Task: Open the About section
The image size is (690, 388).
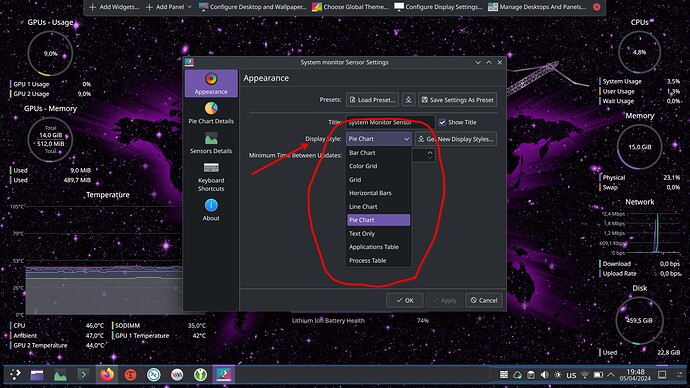Action: pos(211,210)
